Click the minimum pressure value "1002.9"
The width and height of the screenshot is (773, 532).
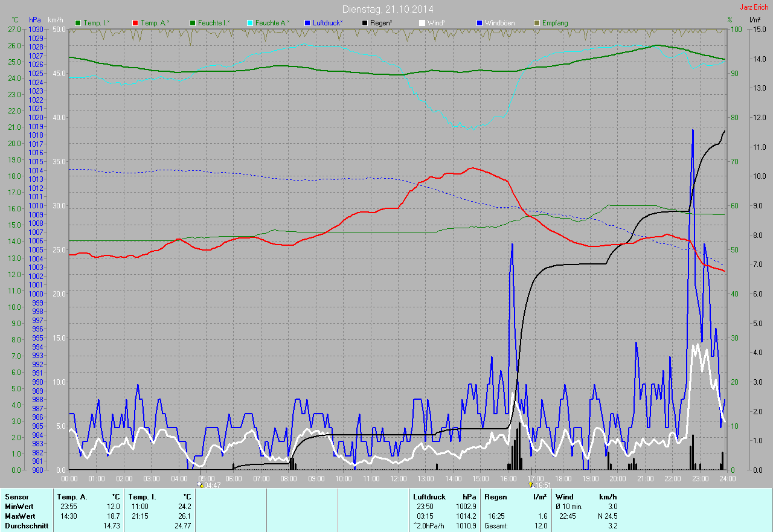[465, 506]
